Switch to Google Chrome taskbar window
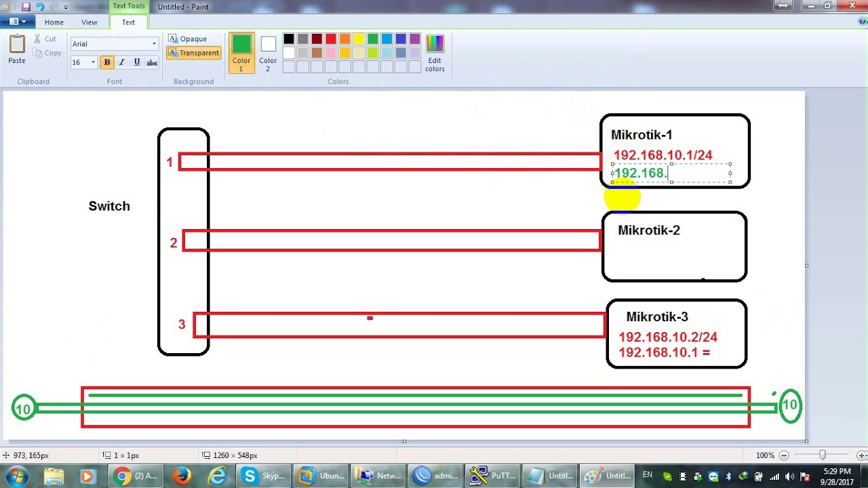 point(136,476)
